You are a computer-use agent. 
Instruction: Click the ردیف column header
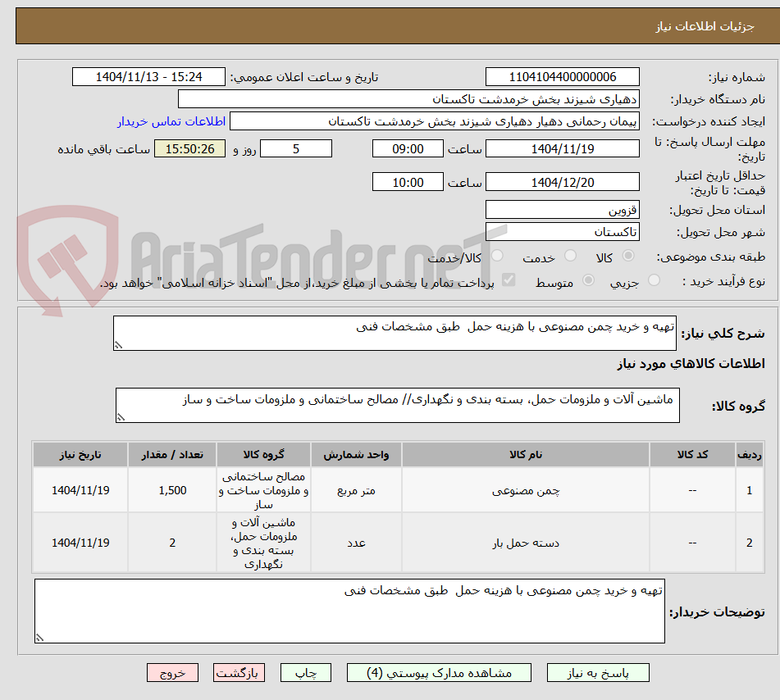point(749,454)
